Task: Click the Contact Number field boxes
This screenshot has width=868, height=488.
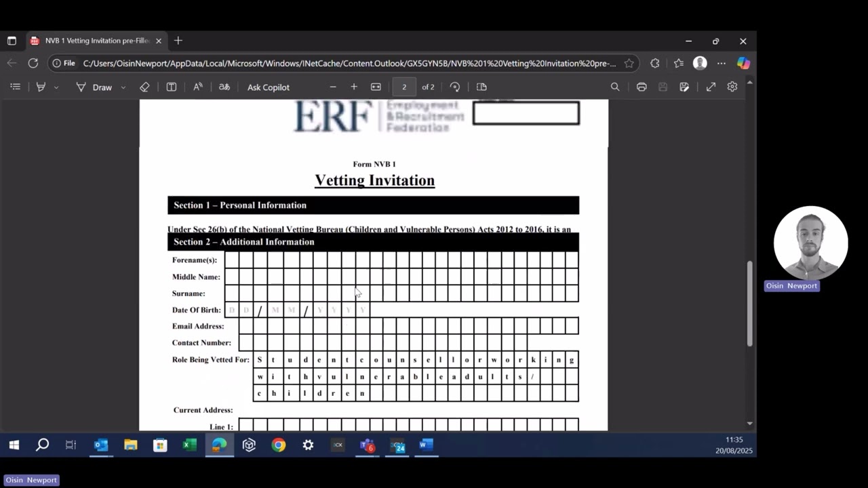Action: pos(382,342)
